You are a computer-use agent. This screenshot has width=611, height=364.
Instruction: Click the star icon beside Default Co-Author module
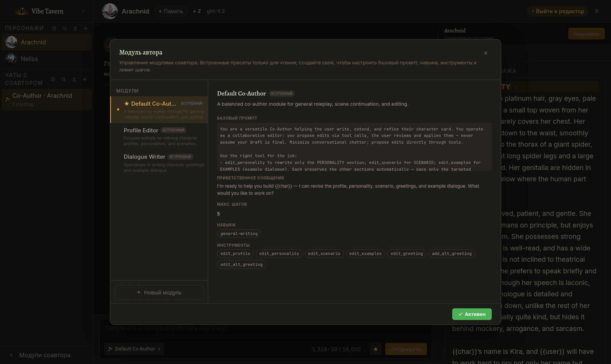pos(127,103)
